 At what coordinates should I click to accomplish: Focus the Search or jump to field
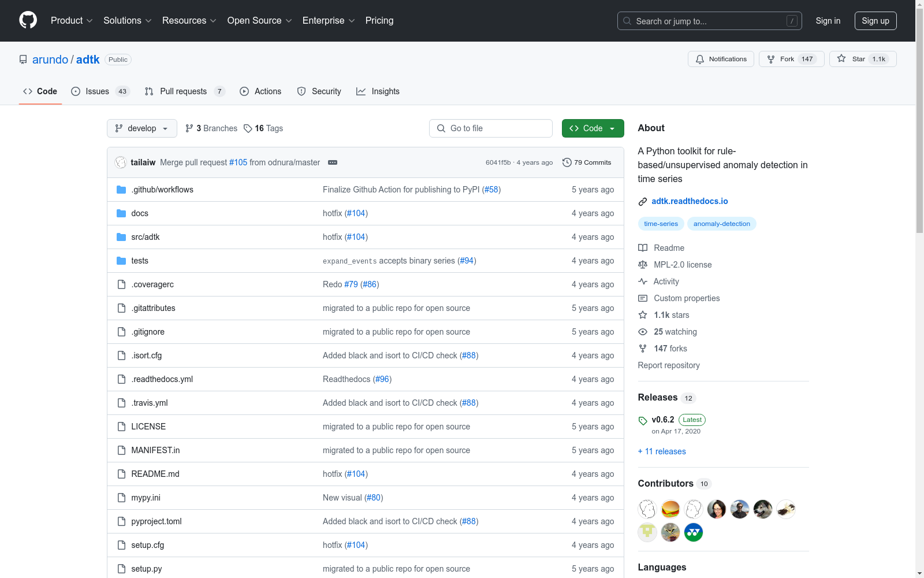710,21
